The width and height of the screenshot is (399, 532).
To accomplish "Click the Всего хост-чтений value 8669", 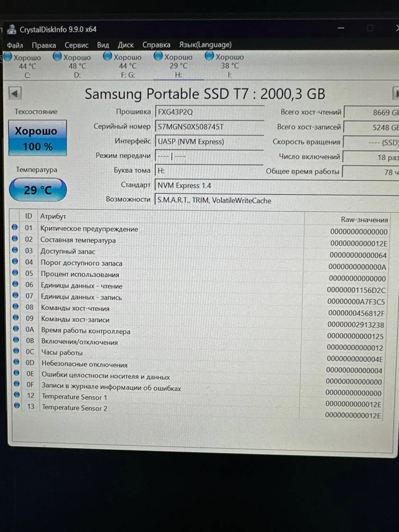I will pos(372,112).
